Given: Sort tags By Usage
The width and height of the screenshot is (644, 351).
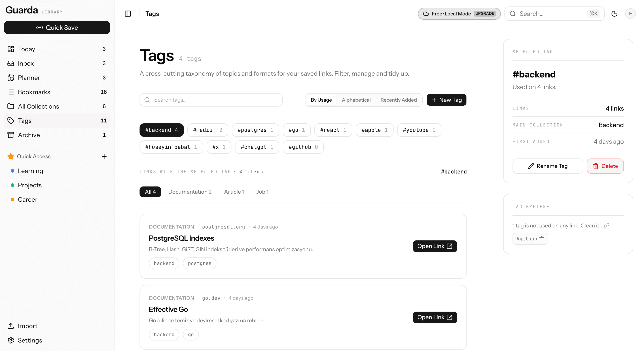Looking at the screenshot, I should [x=321, y=100].
